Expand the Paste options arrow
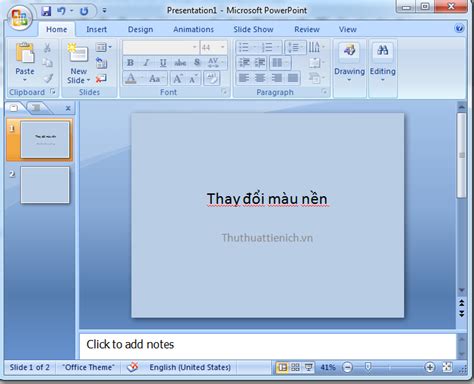Screen dimensions: 474x384 click(x=25, y=80)
